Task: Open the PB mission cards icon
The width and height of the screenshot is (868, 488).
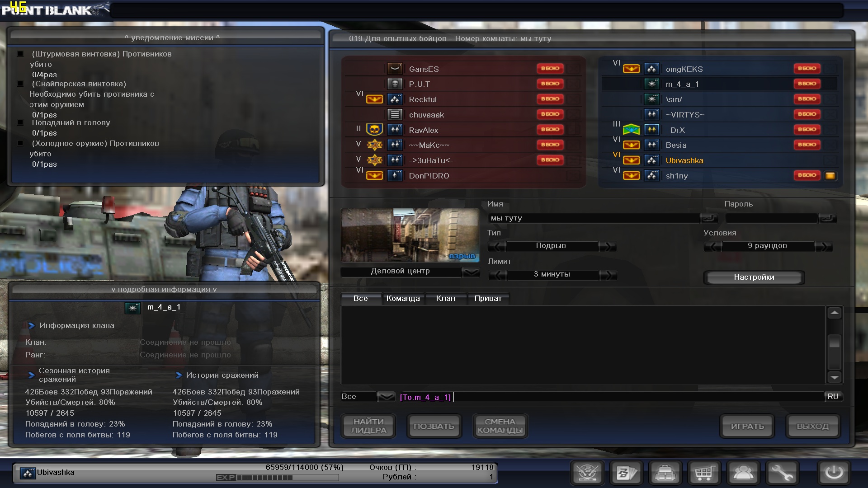Action: click(x=626, y=473)
